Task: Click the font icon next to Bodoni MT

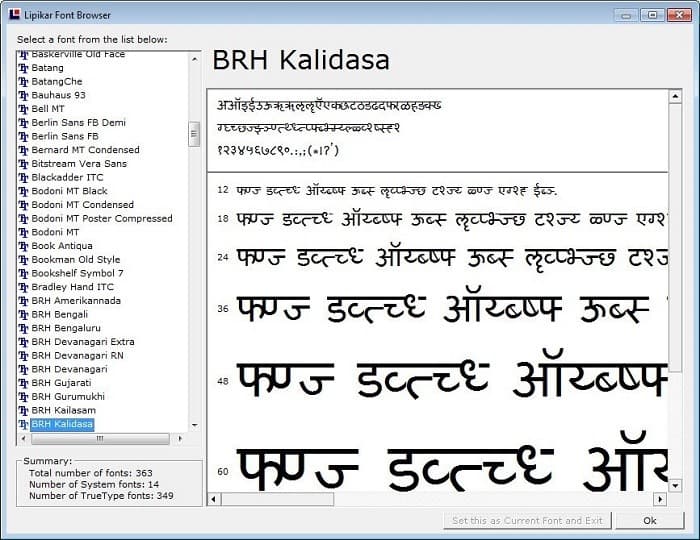Action: click(x=24, y=232)
